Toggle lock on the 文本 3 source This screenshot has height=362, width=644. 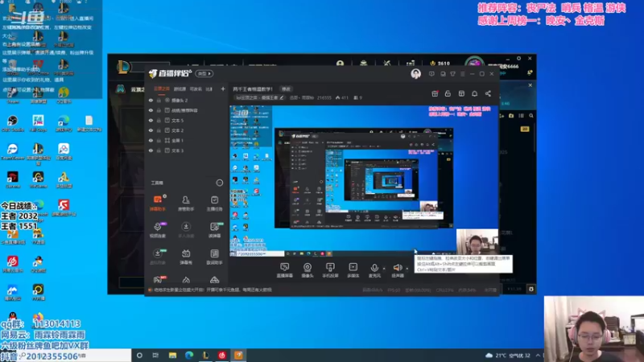(x=159, y=150)
